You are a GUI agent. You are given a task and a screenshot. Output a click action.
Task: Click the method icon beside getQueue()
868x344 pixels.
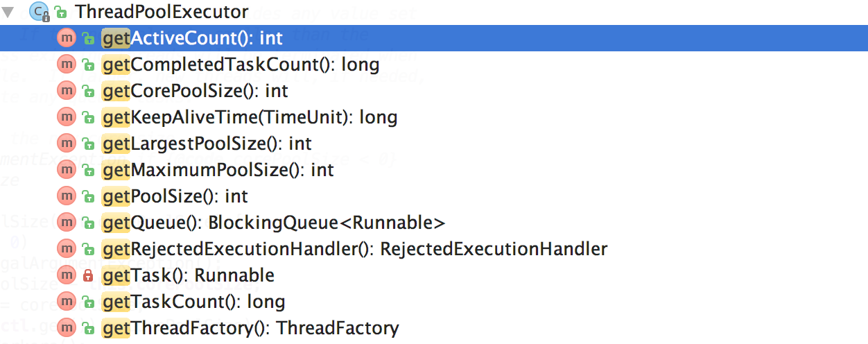67,223
